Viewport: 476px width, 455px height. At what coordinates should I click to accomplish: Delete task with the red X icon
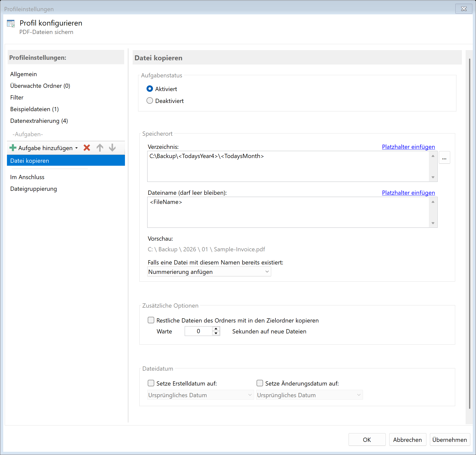click(87, 148)
